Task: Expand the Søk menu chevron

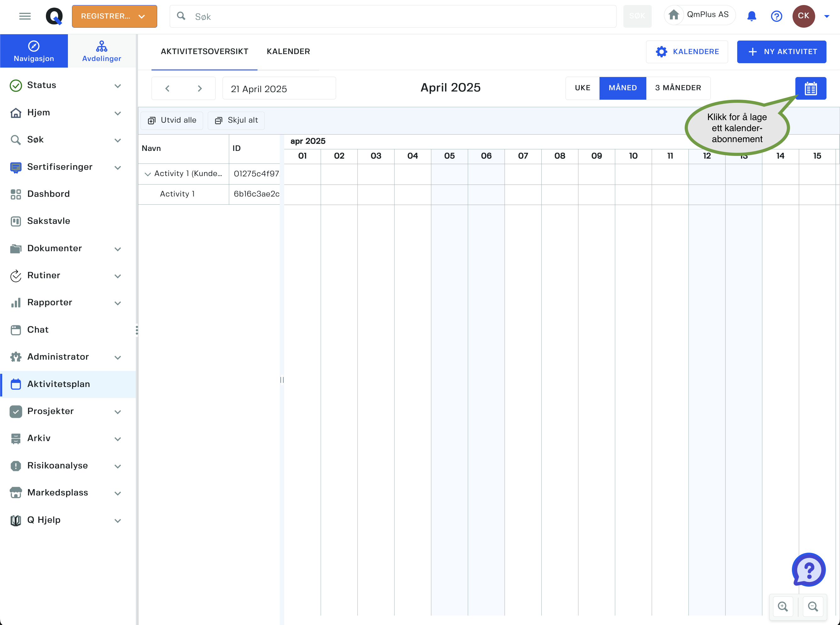Action: coord(118,140)
